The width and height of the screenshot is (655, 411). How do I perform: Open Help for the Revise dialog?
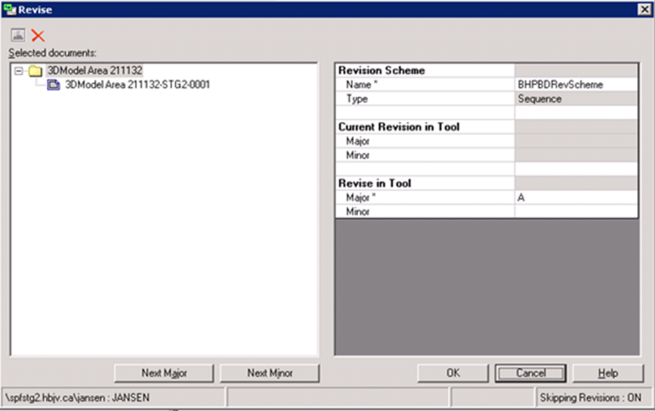608,372
